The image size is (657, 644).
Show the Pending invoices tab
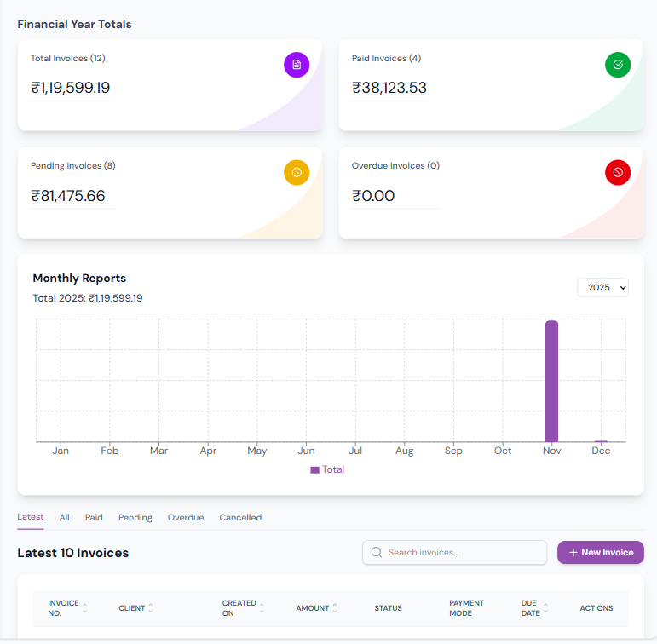pos(135,517)
